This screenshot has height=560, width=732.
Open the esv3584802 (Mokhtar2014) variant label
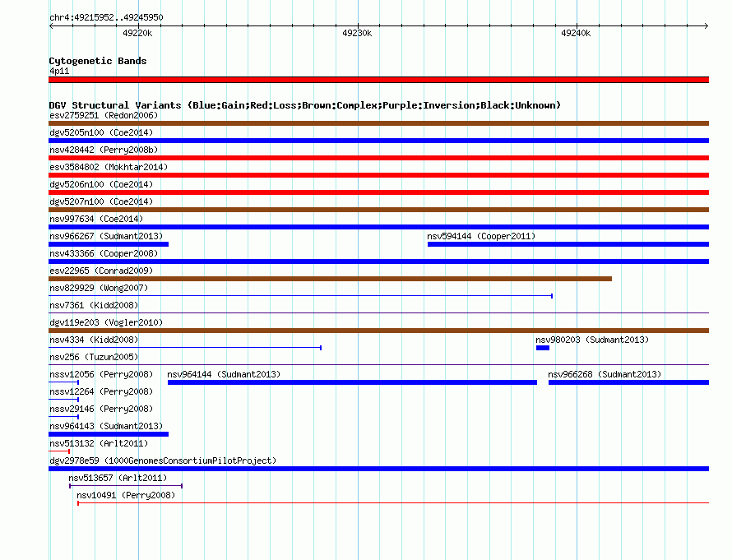109,167
